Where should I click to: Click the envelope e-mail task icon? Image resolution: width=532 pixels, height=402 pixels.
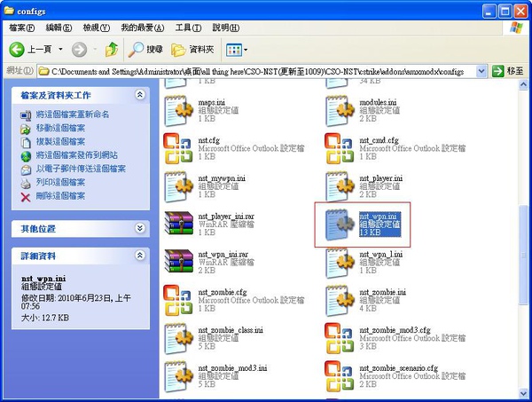click(x=26, y=169)
